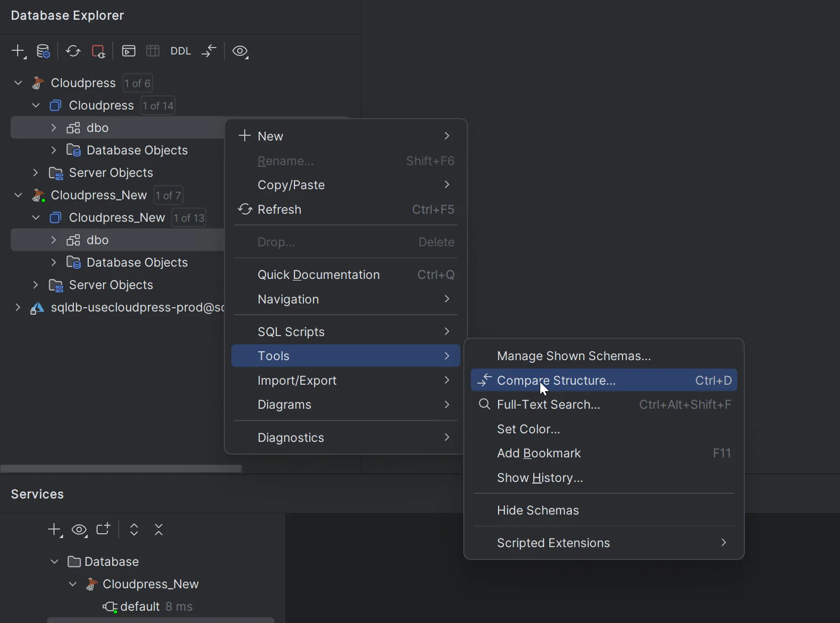
Task: Click the Services panel title
Action: [x=37, y=494]
